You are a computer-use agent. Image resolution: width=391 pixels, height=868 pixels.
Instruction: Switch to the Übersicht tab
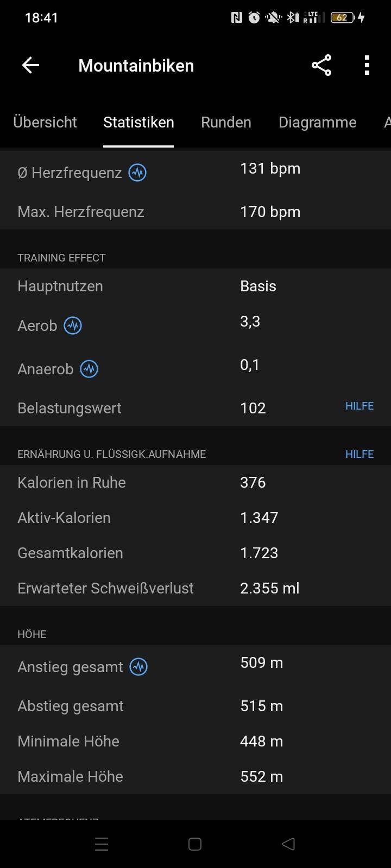tap(45, 122)
